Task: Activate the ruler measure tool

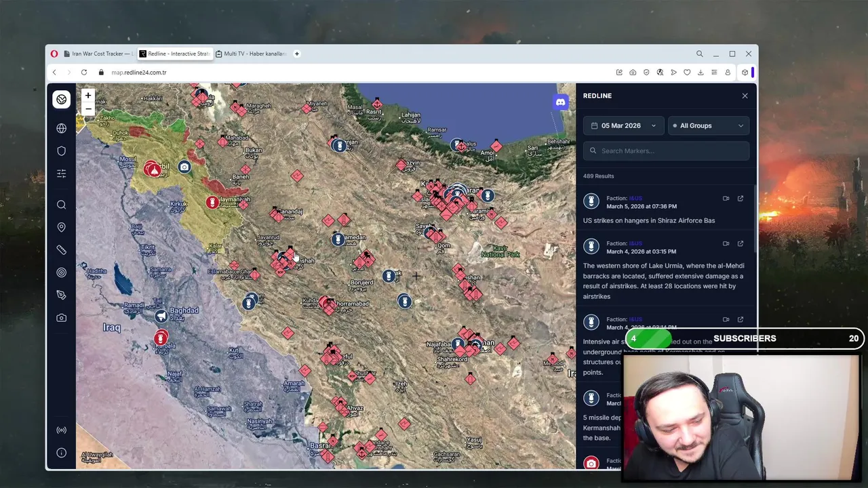Action: point(61,250)
